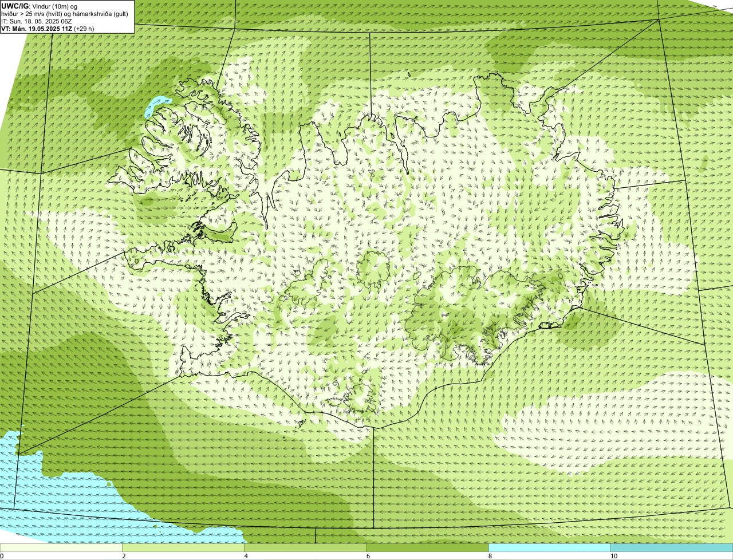733x560 pixels.
Task: Click the 0–2 m/s pale yellow legend swatch
Action: tap(61, 548)
